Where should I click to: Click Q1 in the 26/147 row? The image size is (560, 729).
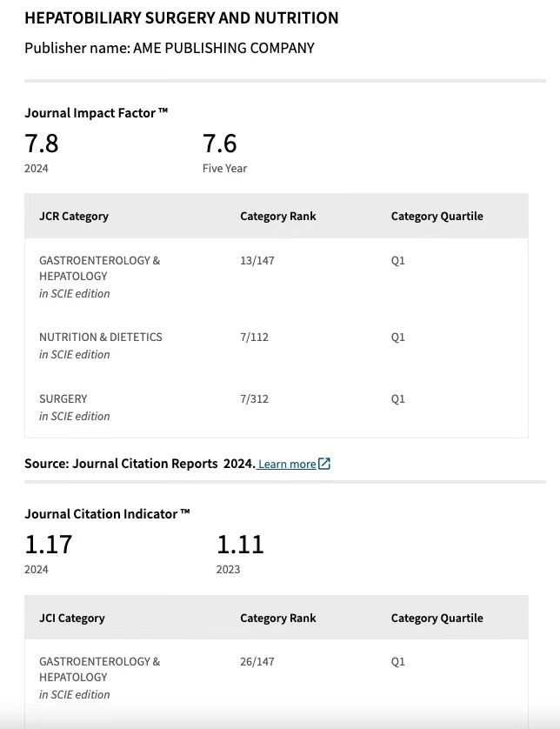tap(397, 662)
